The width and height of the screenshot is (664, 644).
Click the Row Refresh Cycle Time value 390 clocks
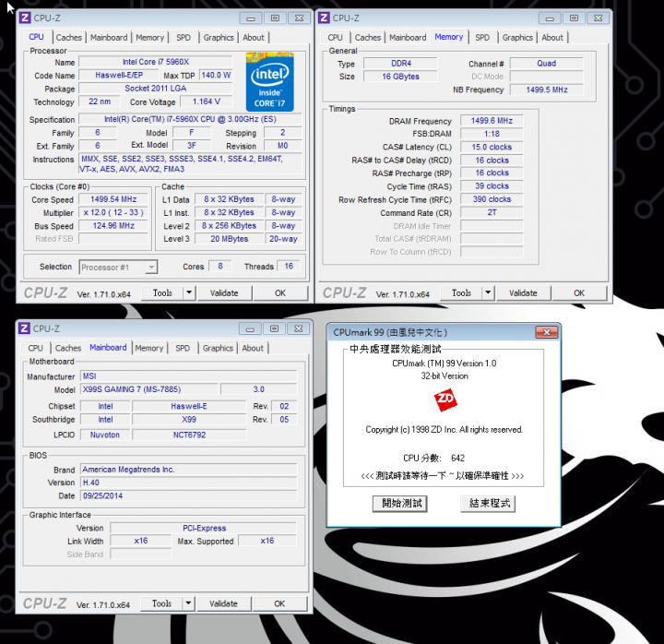[x=492, y=199]
